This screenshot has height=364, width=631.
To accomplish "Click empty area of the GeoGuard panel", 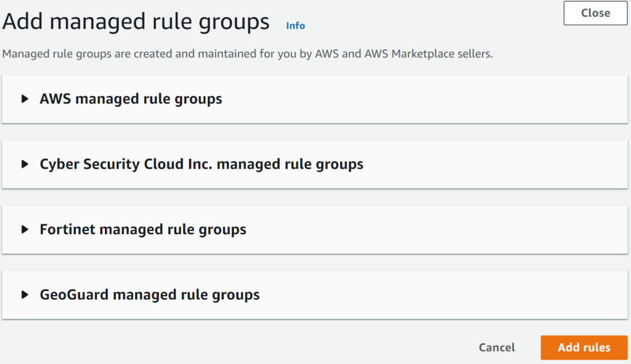I will [431, 295].
